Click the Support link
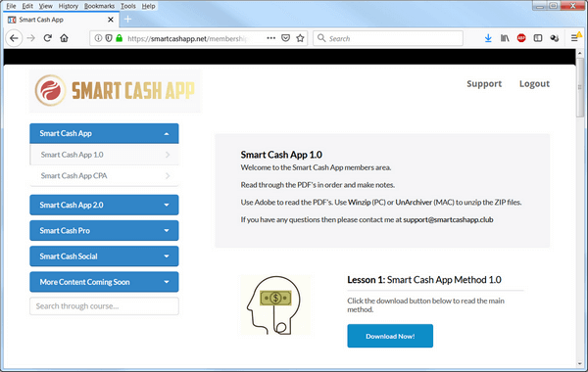The image size is (588, 372). tap(484, 84)
